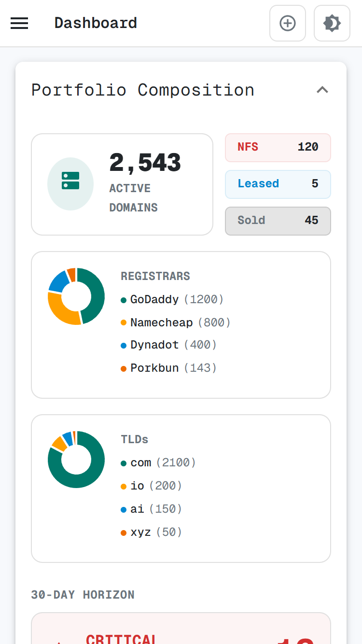Toggle dark mode brightness icon

pos(332,23)
